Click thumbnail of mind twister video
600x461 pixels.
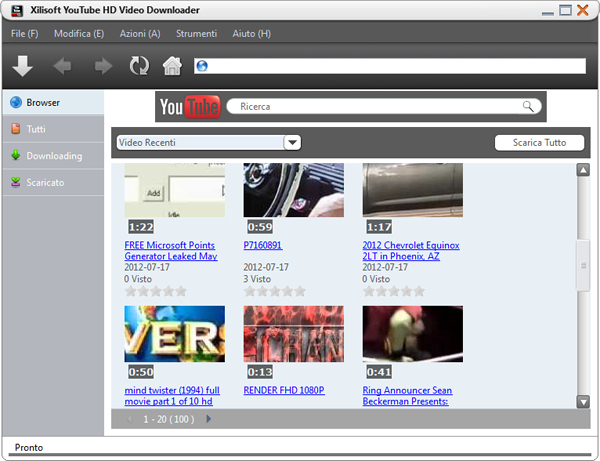[174, 334]
